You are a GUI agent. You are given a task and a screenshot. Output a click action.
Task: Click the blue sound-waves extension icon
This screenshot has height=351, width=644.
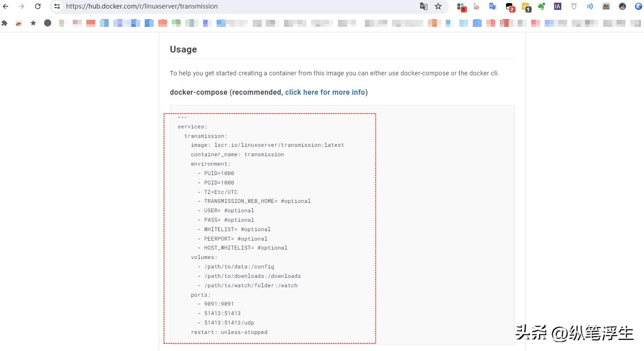pos(590,6)
